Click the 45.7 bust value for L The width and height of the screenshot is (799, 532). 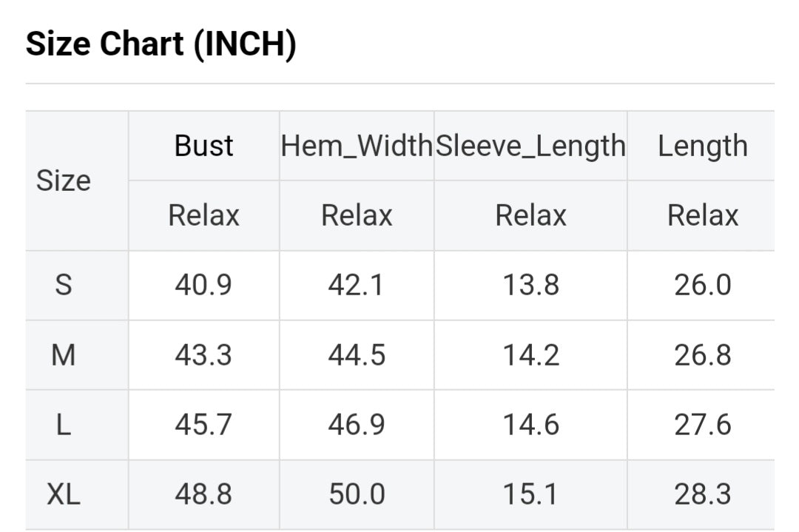tap(203, 425)
